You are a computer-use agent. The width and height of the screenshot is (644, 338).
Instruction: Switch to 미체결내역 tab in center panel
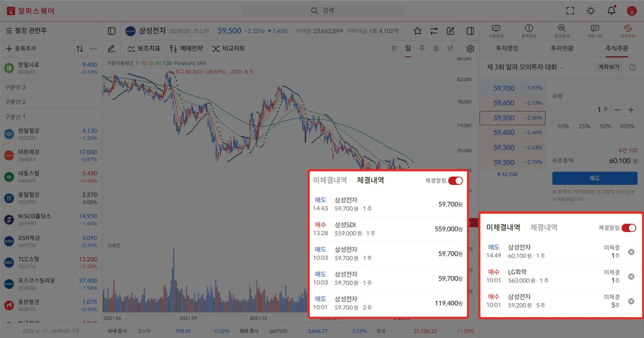click(330, 180)
